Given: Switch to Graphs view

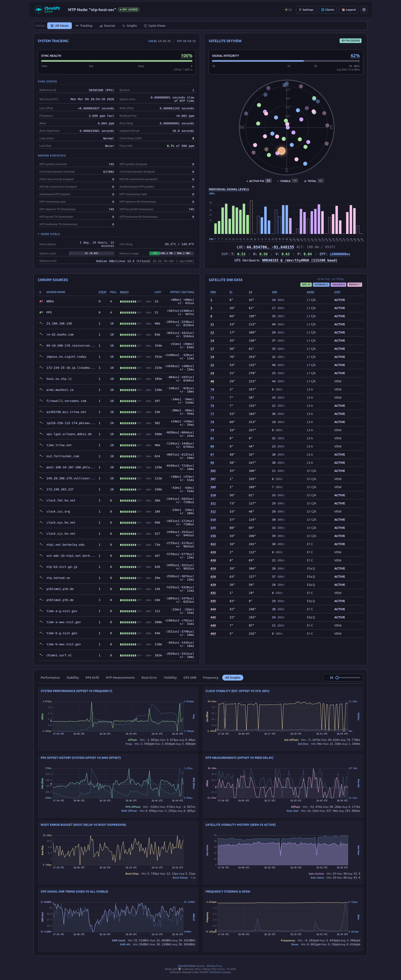Looking at the screenshot, I should [x=129, y=26].
